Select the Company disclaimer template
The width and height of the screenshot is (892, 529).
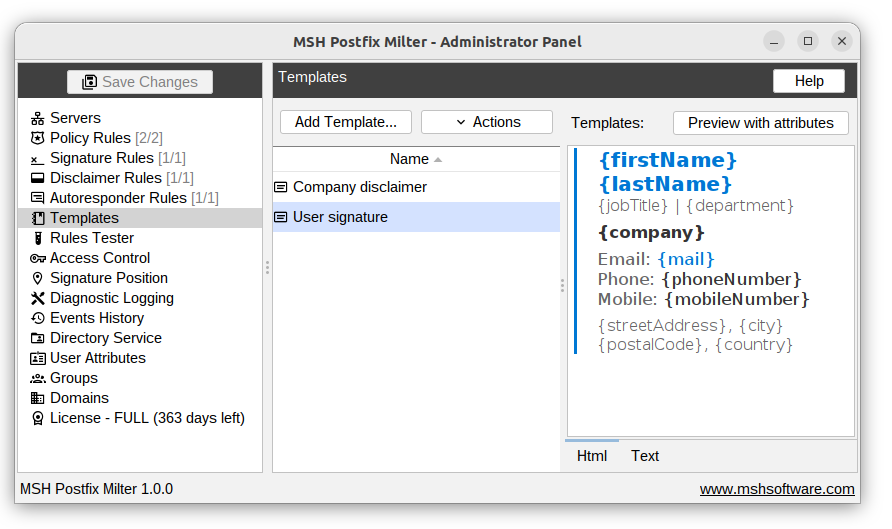click(416, 187)
